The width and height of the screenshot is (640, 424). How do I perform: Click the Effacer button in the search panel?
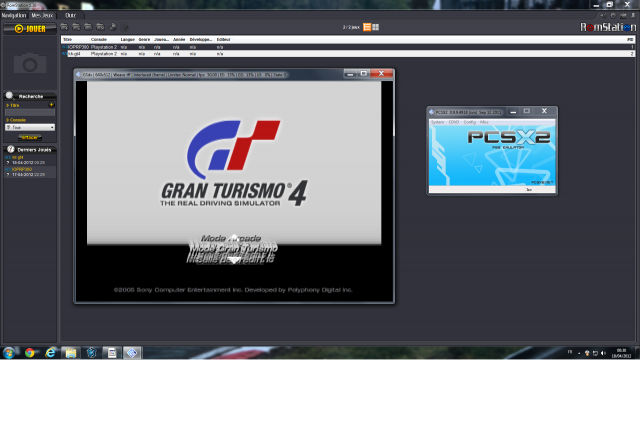coord(30,138)
